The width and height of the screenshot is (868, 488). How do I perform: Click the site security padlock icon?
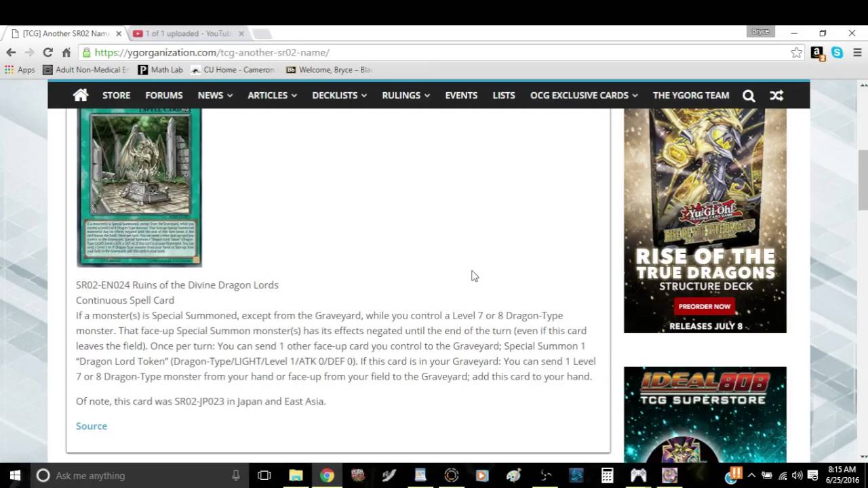[86, 52]
